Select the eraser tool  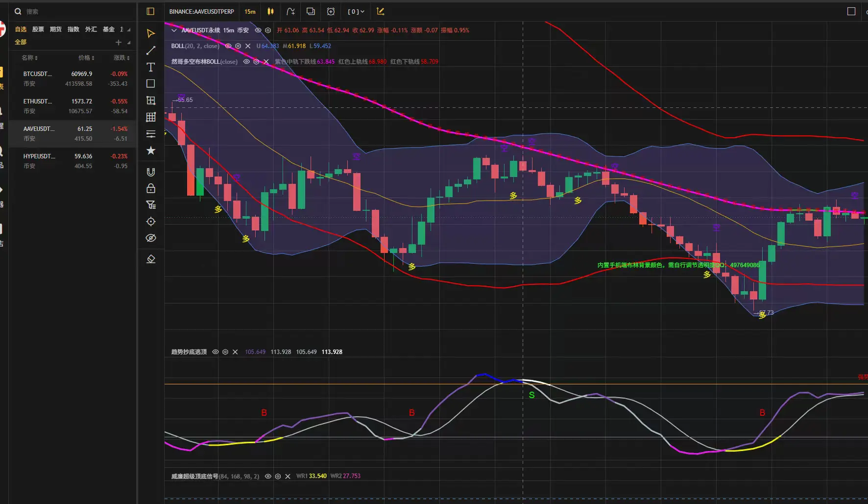[x=151, y=259]
